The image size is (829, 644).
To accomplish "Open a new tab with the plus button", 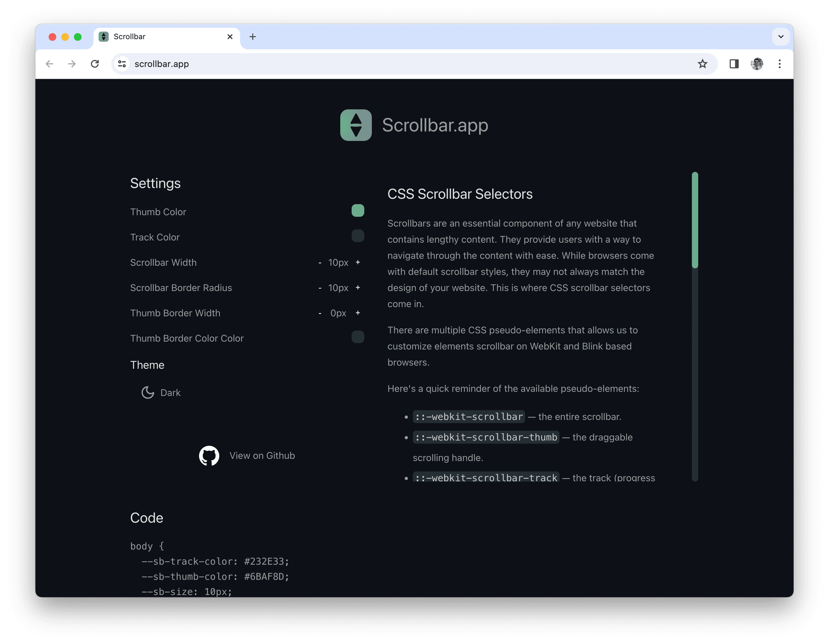I will 253,36.
